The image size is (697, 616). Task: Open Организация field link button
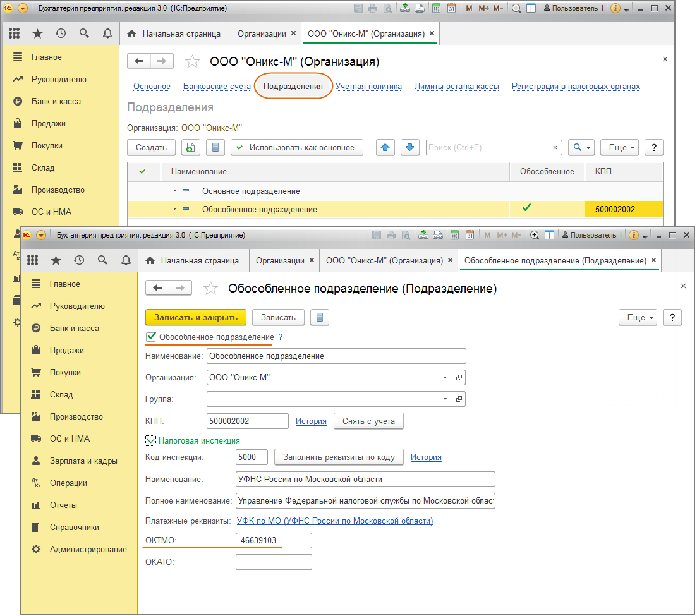point(459,377)
